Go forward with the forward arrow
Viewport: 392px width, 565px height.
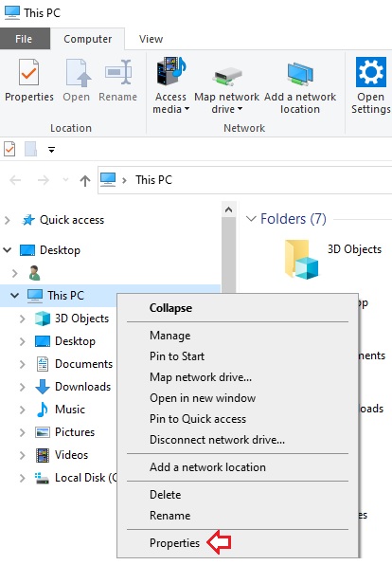point(44,180)
